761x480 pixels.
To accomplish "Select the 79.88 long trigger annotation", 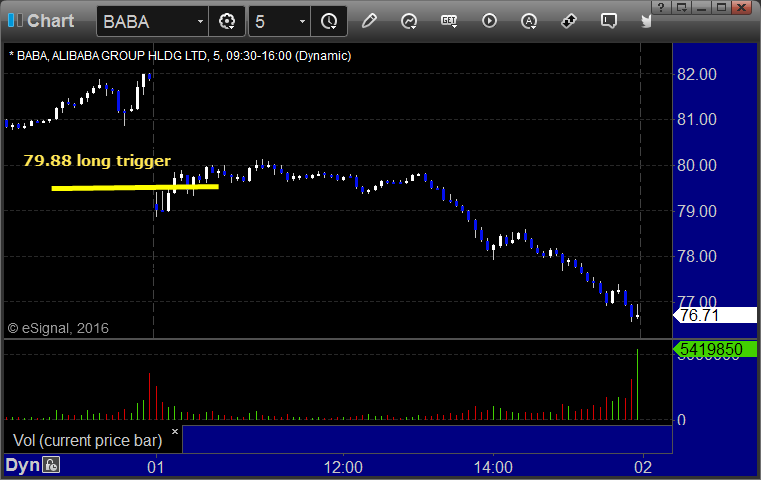I will [x=97, y=161].
